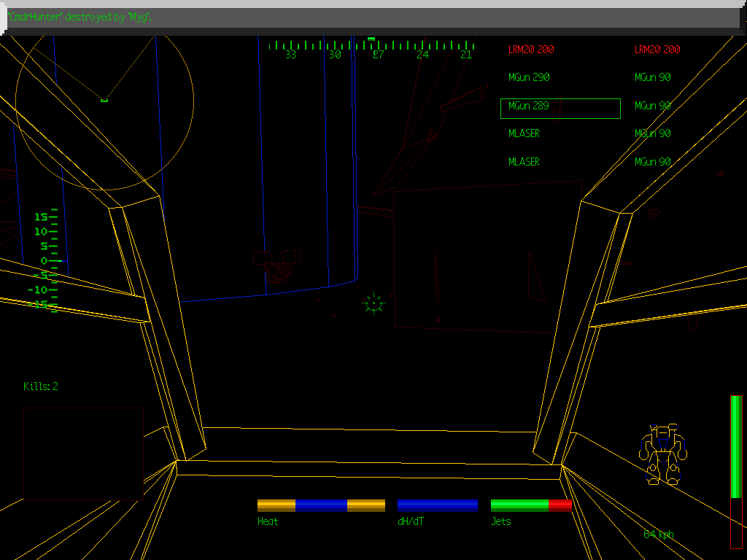Select the MGun 290 weapon entry

[x=529, y=77]
